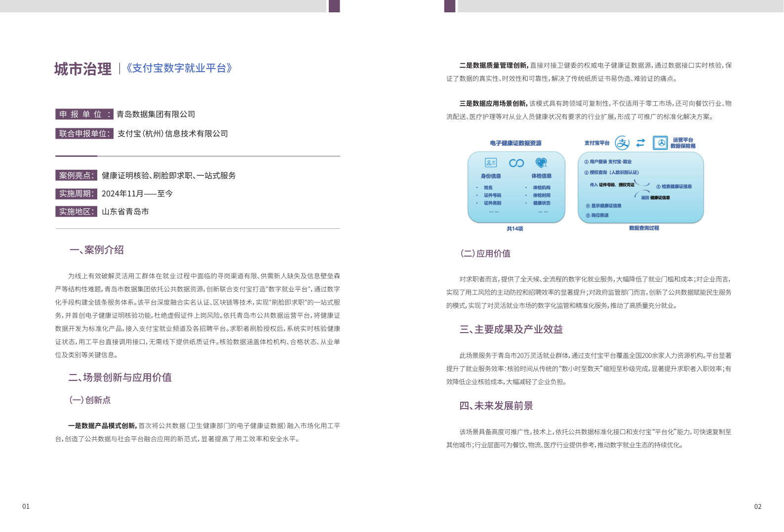Click the infinity link icon in the data resource box

pyautogui.click(x=516, y=163)
